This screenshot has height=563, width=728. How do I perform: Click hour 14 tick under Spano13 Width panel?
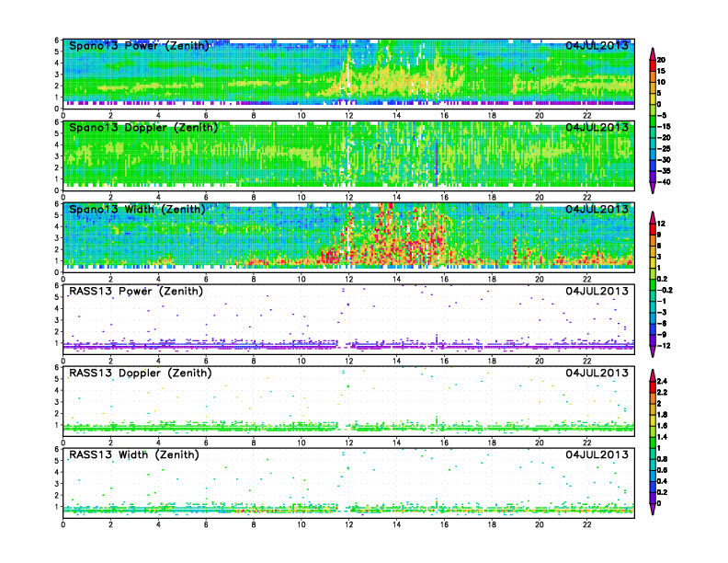pos(396,279)
